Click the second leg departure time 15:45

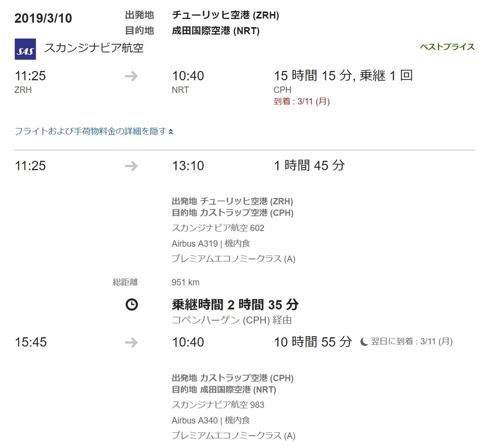pos(31,342)
